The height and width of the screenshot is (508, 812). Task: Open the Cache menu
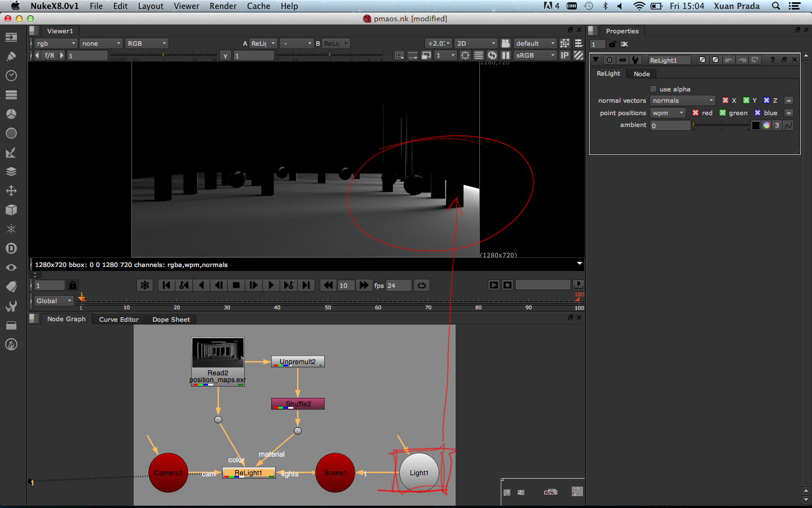click(x=259, y=6)
